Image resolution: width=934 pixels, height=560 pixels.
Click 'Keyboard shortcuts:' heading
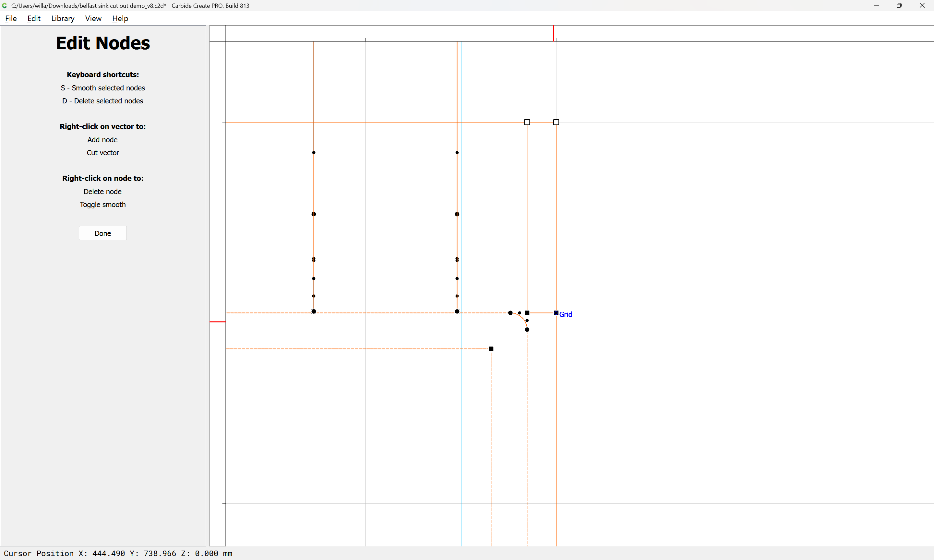click(x=103, y=75)
